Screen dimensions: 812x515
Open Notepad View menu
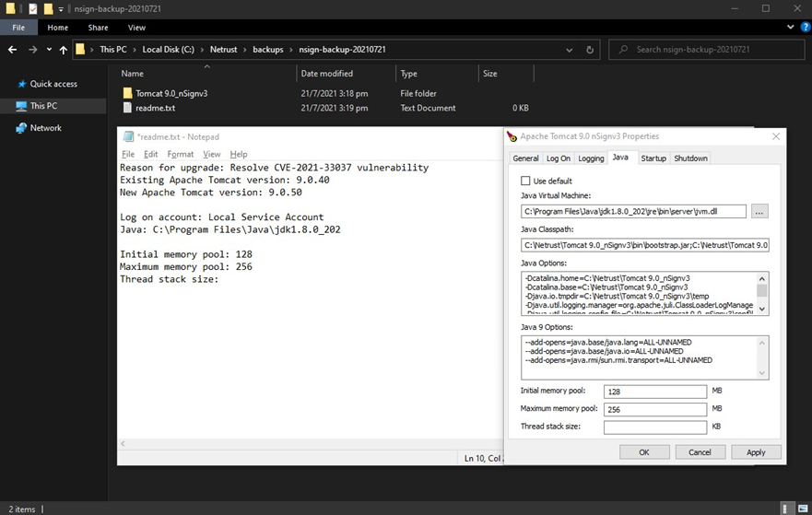[x=211, y=154]
